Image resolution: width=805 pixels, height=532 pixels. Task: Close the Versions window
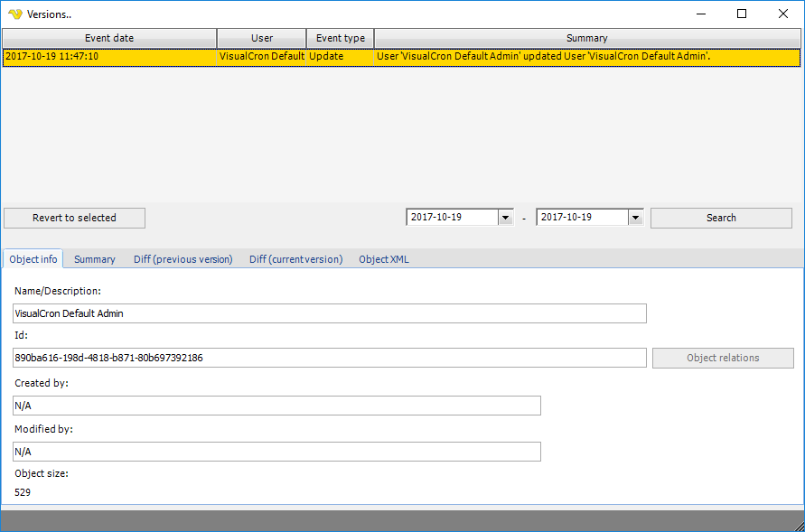pos(783,14)
